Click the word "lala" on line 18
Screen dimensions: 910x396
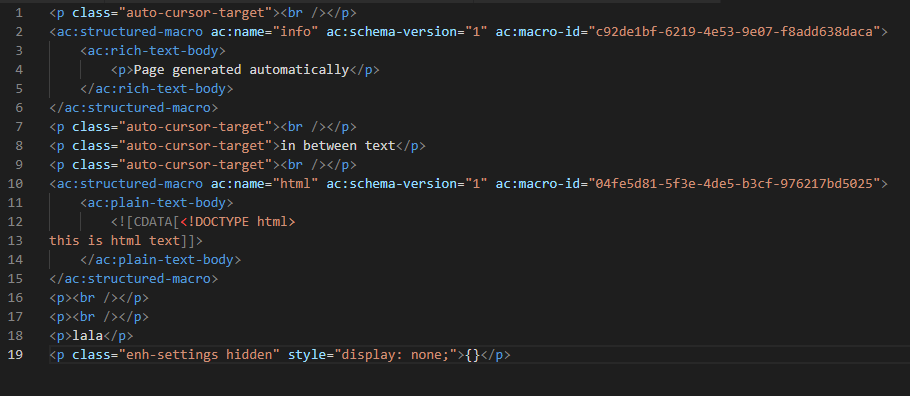[x=88, y=336]
